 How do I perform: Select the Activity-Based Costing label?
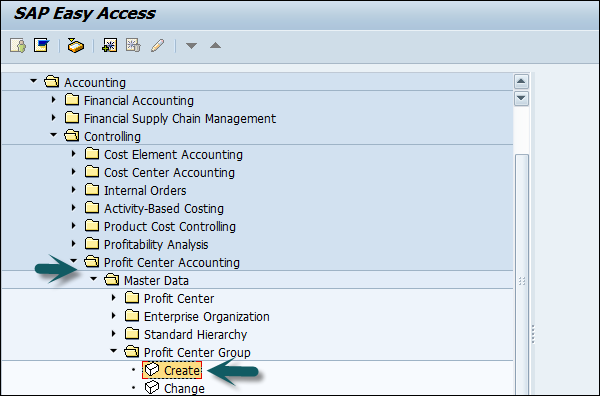tap(164, 209)
